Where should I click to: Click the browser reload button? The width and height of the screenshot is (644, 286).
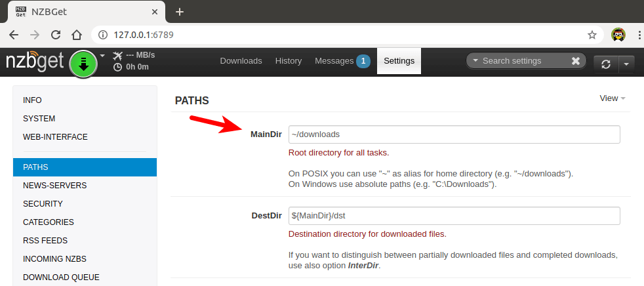point(56,35)
